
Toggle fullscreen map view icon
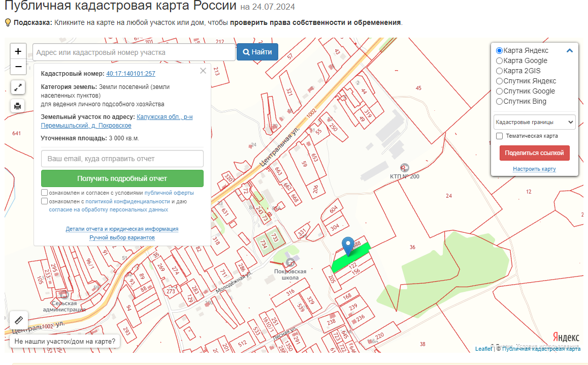(x=18, y=88)
